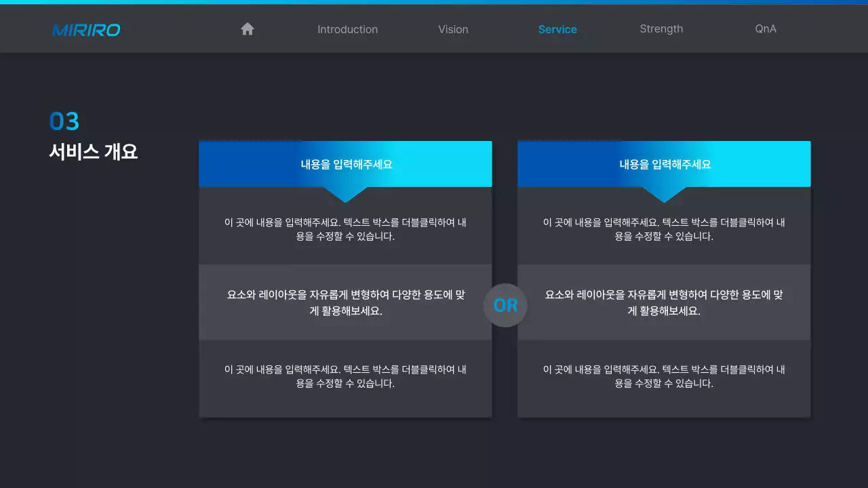This screenshot has height=488, width=868.
Task: Select the highlighted Service tab
Action: (557, 29)
